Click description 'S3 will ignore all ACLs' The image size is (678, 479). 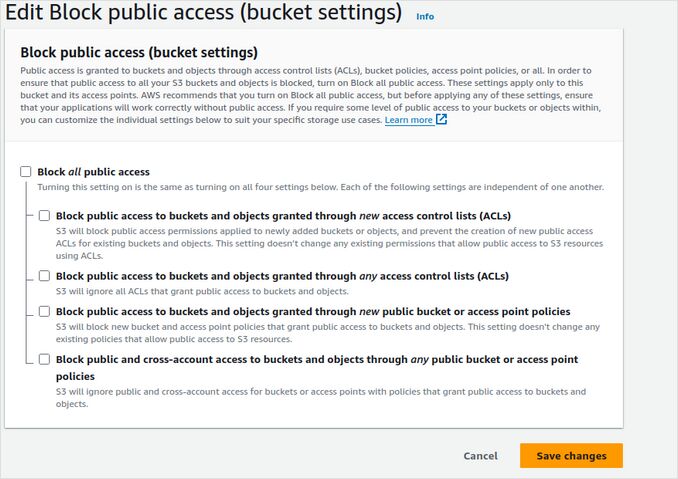[x=202, y=292]
